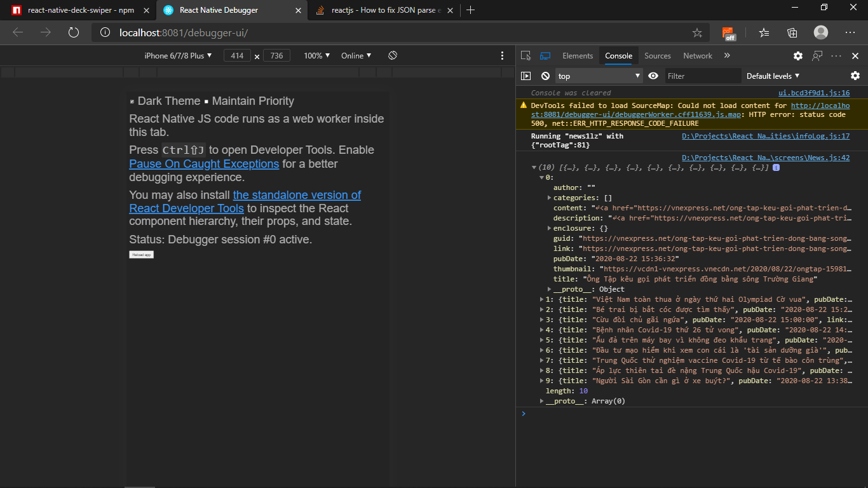Select the inspect element picker icon
This screenshot has height=488, width=868.
[526, 56]
